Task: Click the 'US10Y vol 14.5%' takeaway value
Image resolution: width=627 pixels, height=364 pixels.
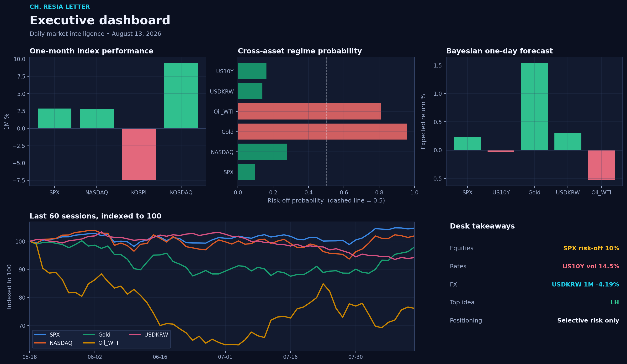Action: (x=591, y=266)
